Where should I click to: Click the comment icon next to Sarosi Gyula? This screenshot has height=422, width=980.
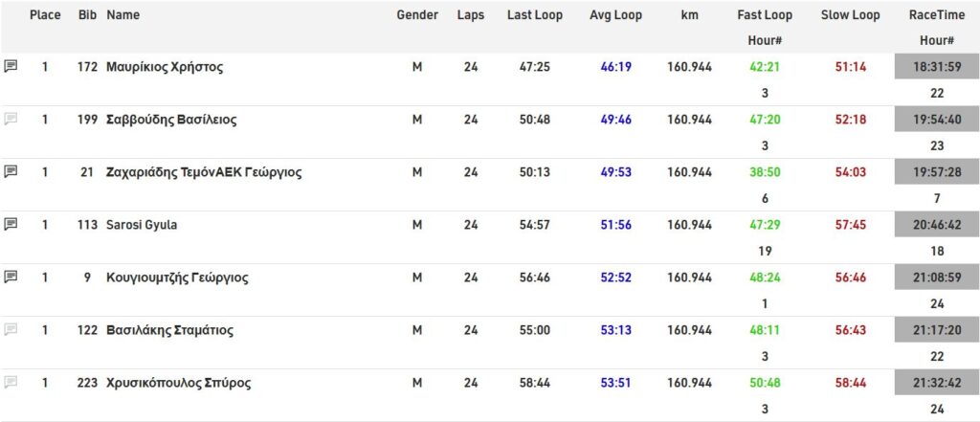[x=11, y=225]
